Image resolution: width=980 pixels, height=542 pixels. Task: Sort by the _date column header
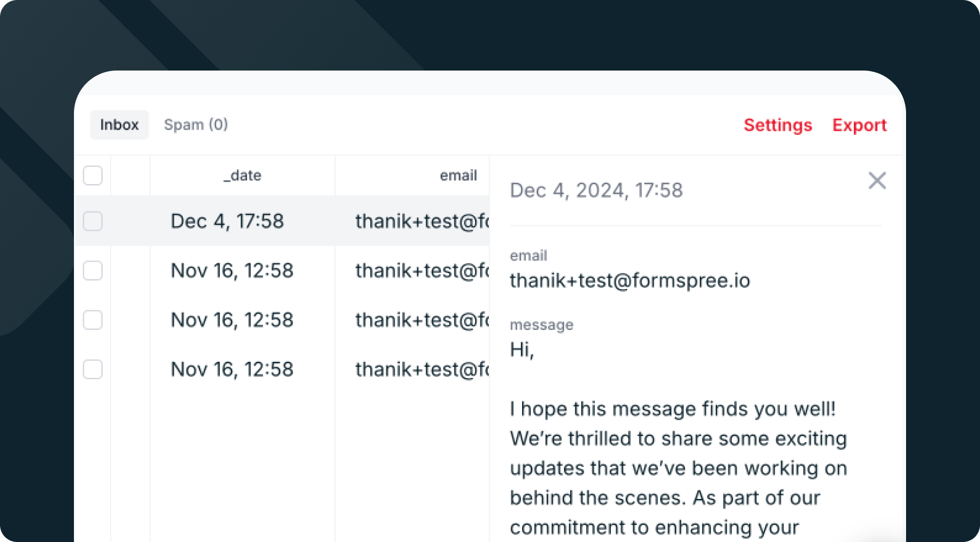click(x=242, y=176)
